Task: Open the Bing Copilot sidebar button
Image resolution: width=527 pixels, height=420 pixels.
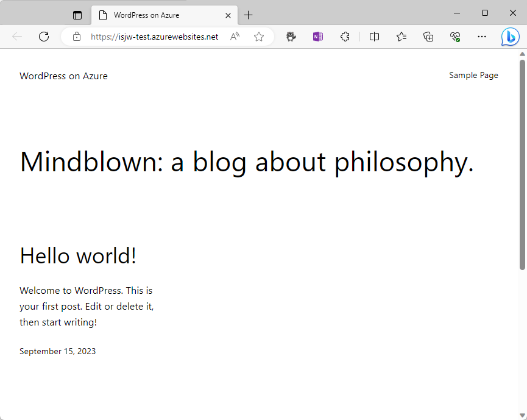Action: coord(510,37)
